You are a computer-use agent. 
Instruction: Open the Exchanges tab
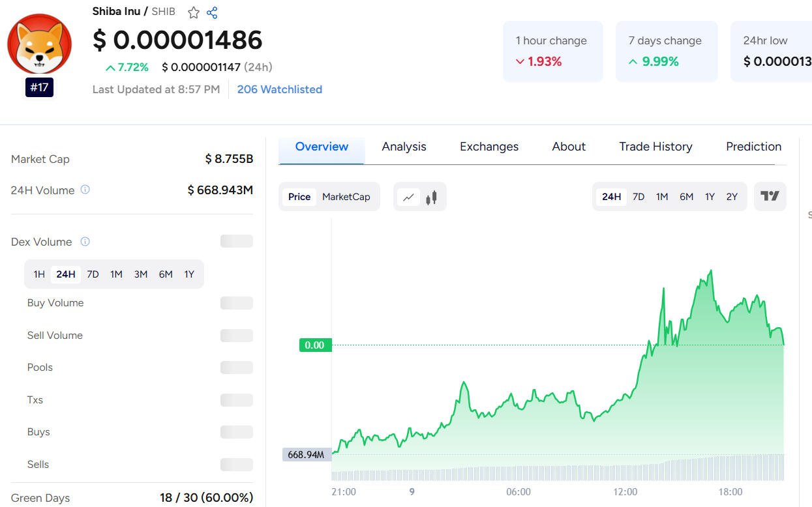click(489, 147)
